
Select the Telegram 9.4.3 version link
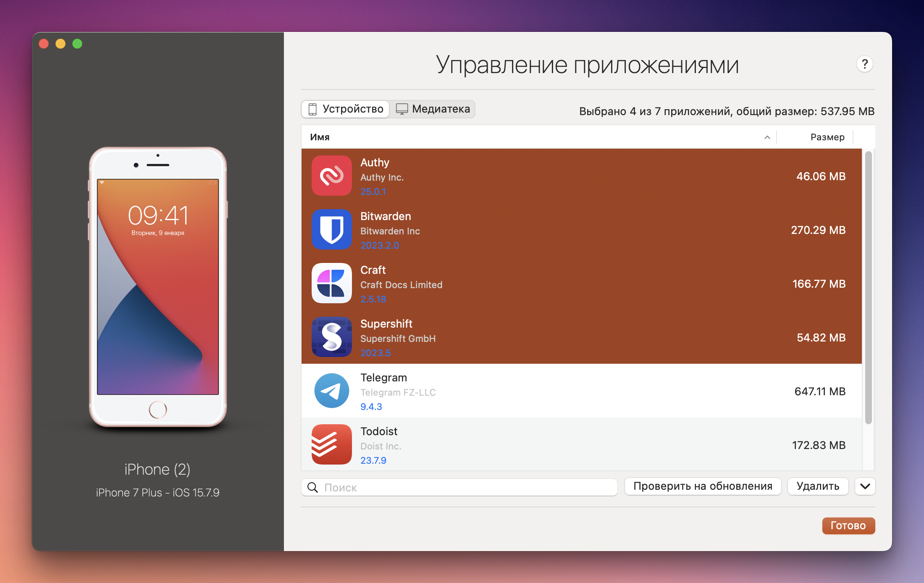(x=371, y=407)
